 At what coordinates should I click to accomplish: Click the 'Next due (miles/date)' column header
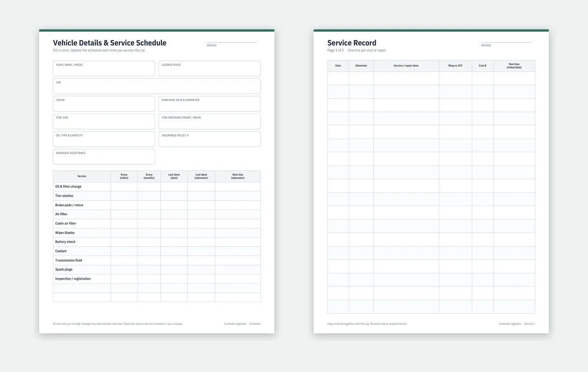pyautogui.click(x=514, y=66)
